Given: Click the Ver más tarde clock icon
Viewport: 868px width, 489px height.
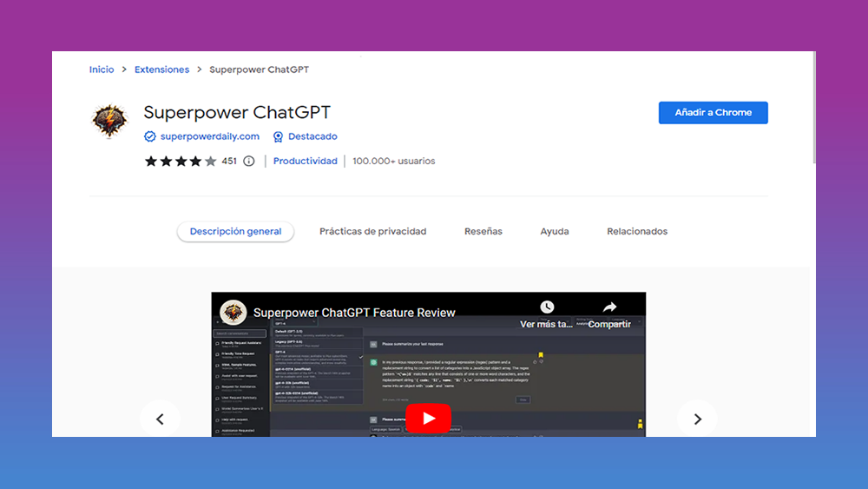Looking at the screenshot, I should pyautogui.click(x=547, y=307).
